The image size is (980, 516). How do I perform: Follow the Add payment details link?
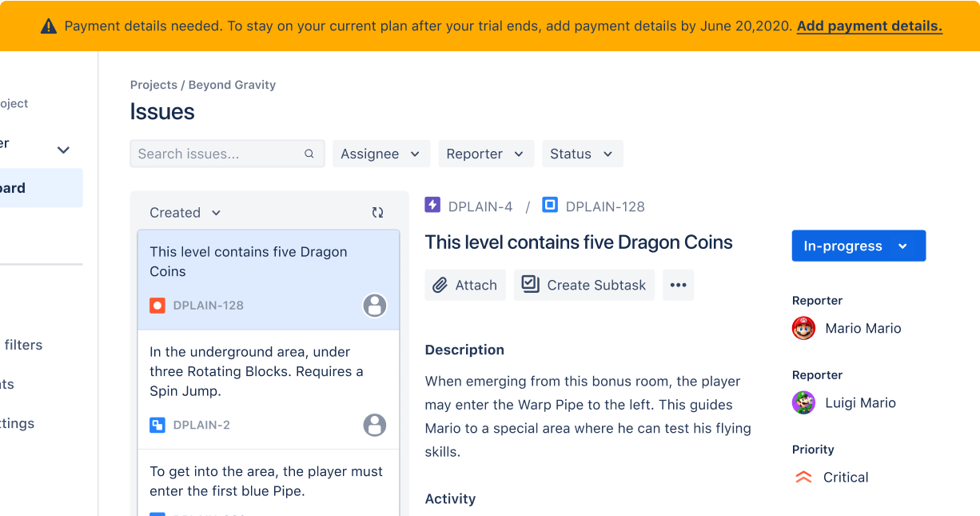[x=870, y=26]
